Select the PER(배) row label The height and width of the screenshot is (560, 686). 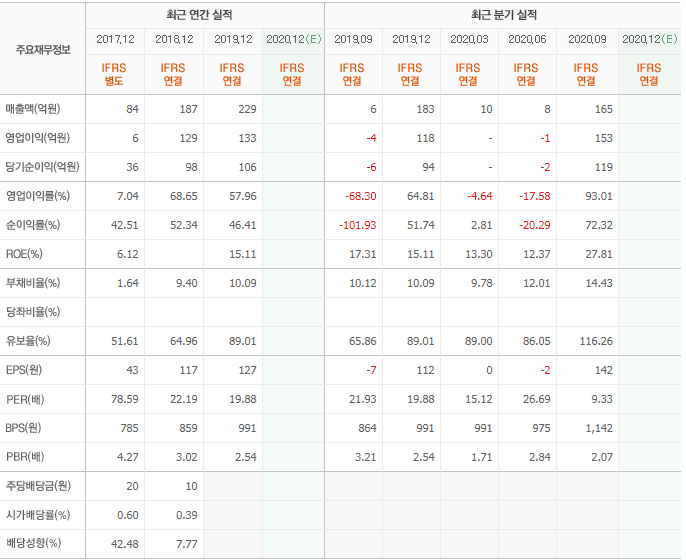pos(25,399)
